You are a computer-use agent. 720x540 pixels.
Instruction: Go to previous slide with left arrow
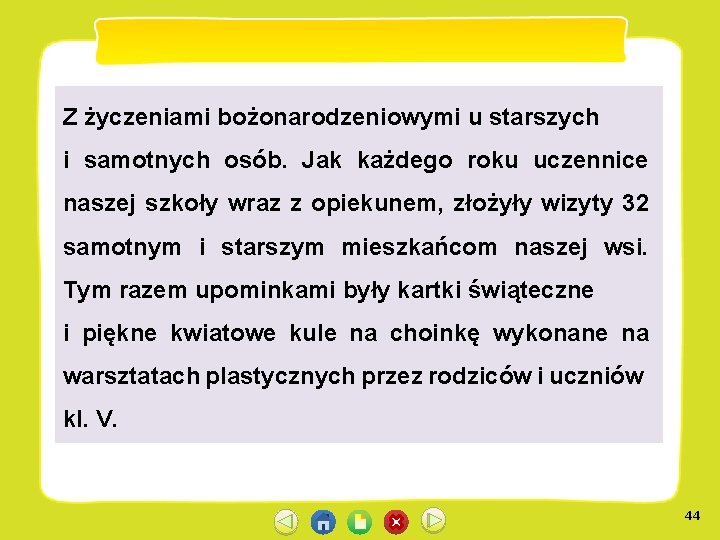point(286,521)
